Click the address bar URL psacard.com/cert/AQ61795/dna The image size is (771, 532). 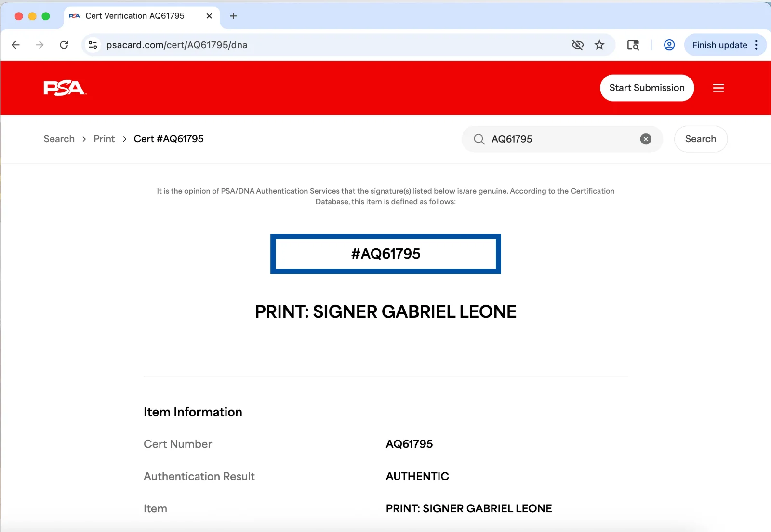click(177, 45)
